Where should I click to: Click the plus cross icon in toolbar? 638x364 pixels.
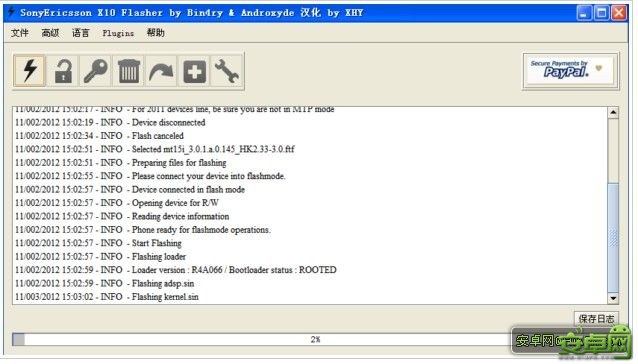(194, 71)
